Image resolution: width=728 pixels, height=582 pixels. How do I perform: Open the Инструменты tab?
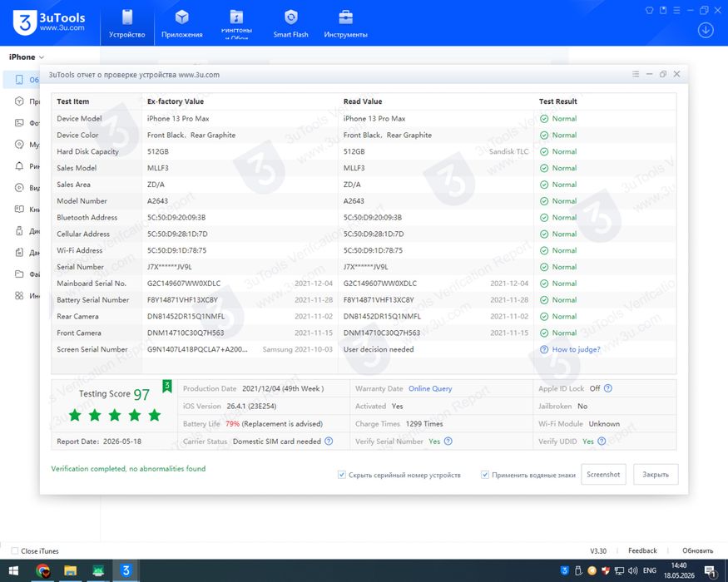coord(345,23)
